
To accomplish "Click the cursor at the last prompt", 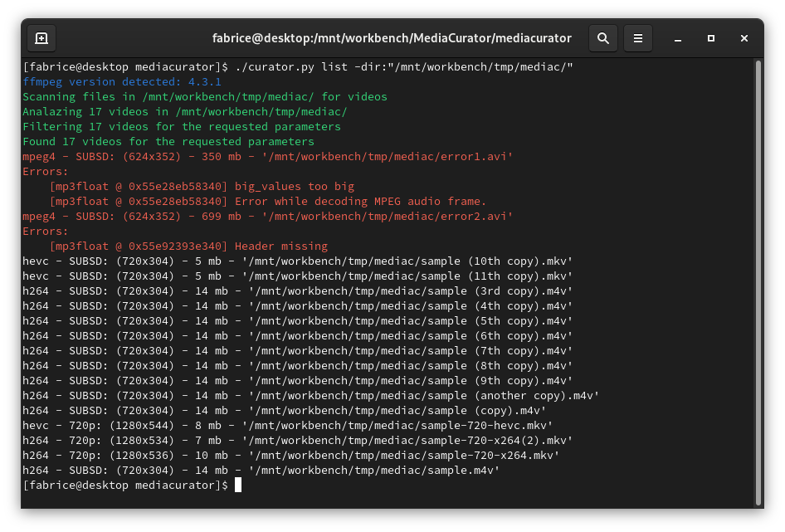I will [x=238, y=485].
